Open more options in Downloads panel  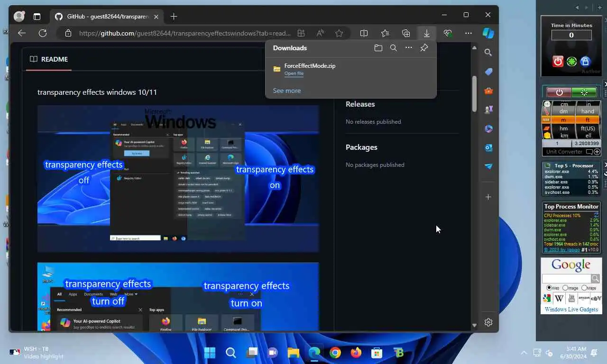(x=408, y=48)
